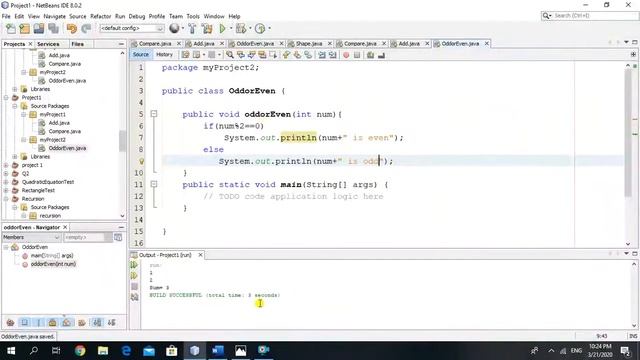Viewport: 640px width, 360px height.
Task: Open the Tools menu
Action: coord(193,16)
